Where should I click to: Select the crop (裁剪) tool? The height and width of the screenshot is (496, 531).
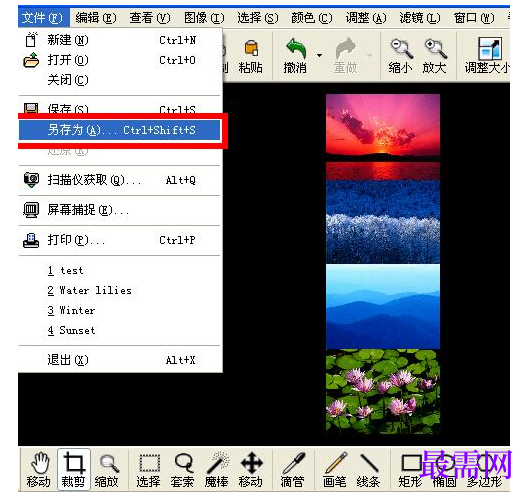(x=73, y=470)
